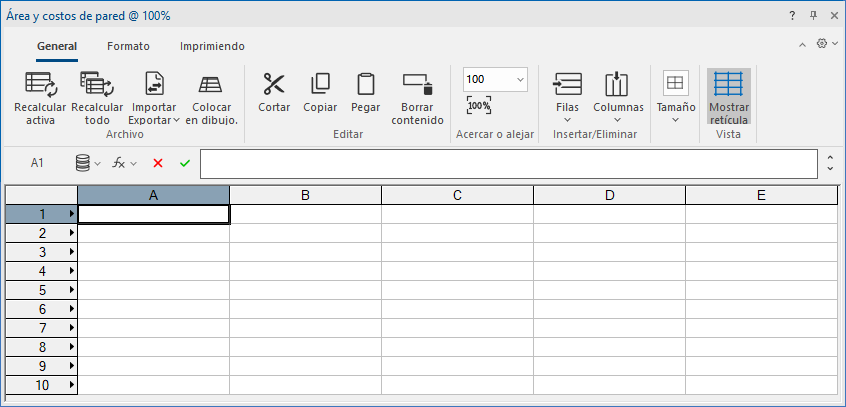This screenshot has width=846, height=407.
Task: Open the Tamaño size button
Action: click(x=676, y=97)
